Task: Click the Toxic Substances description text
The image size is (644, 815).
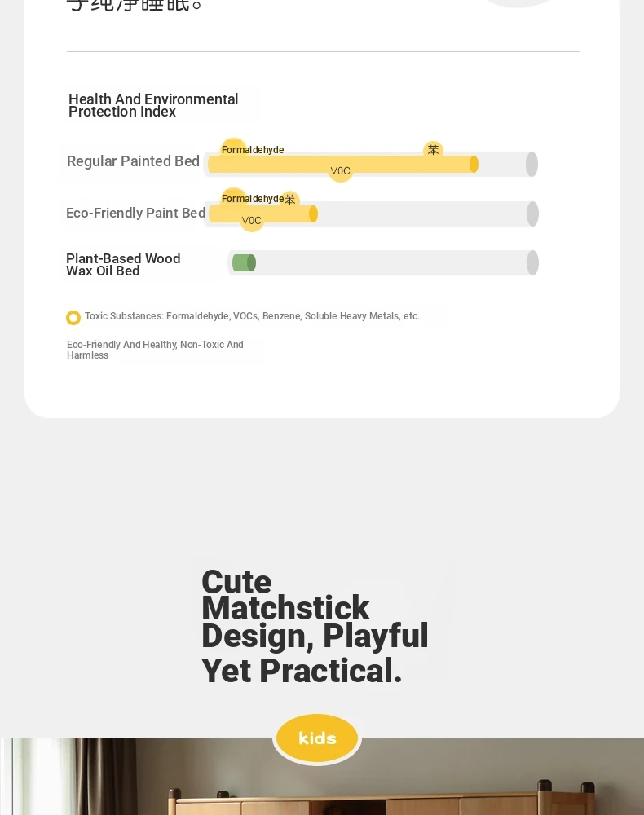Action: [x=252, y=316]
